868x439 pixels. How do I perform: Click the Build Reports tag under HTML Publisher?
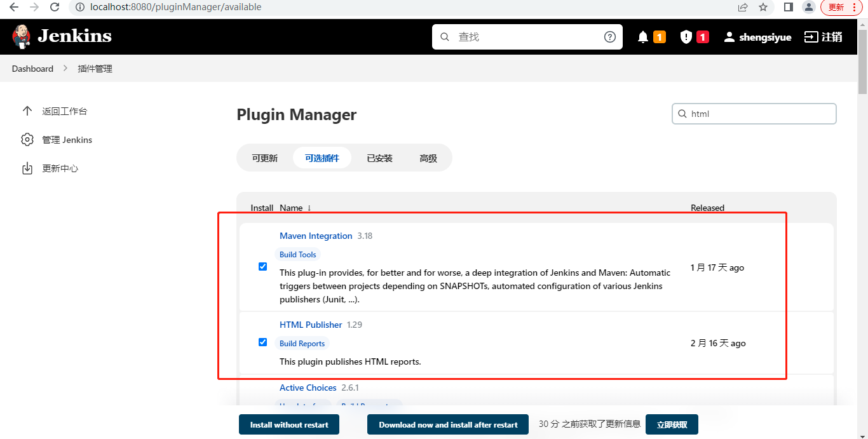302,343
